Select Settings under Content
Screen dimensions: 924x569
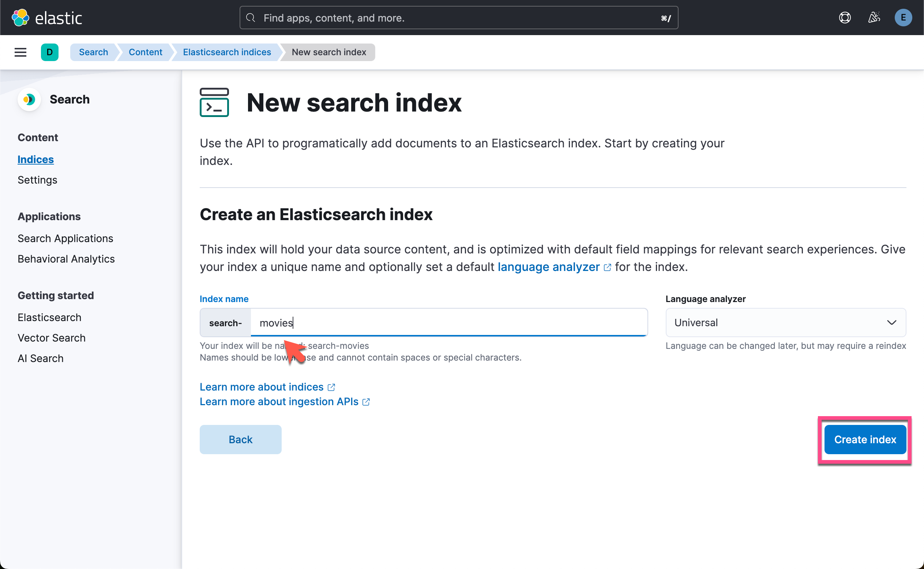click(x=37, y=180)
